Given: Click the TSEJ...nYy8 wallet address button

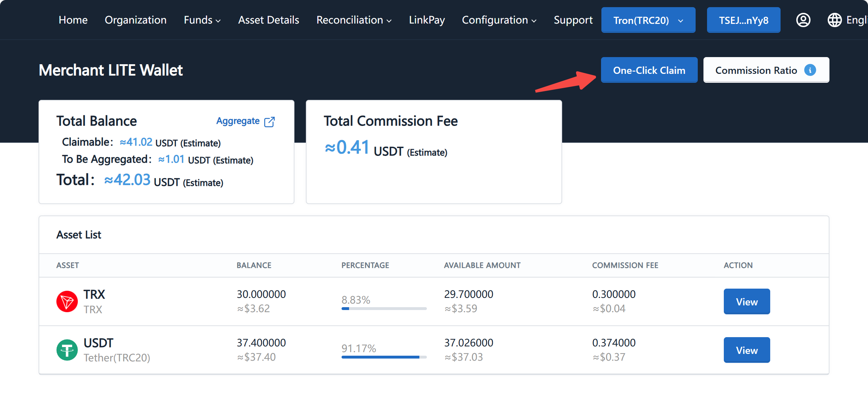Looking at the screenshot, I should [x=744, y=20].
